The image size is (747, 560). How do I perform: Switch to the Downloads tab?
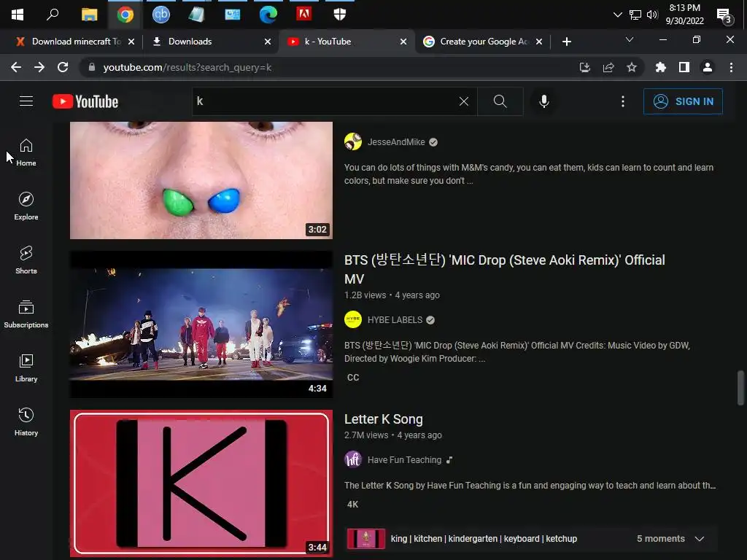coord(209,42)
